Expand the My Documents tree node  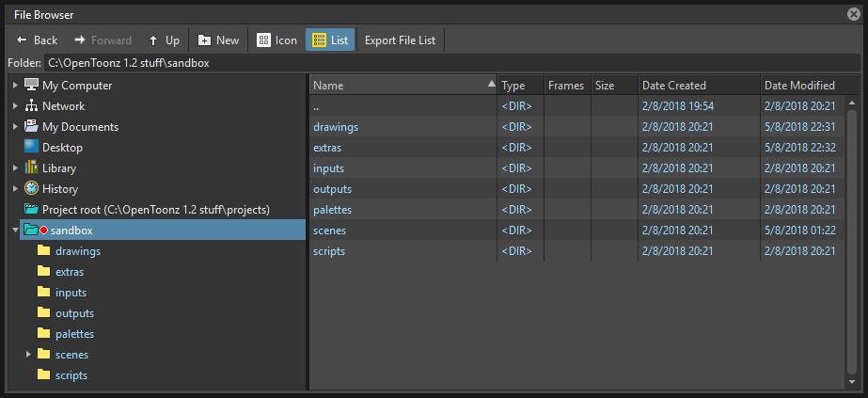(15, 127)
